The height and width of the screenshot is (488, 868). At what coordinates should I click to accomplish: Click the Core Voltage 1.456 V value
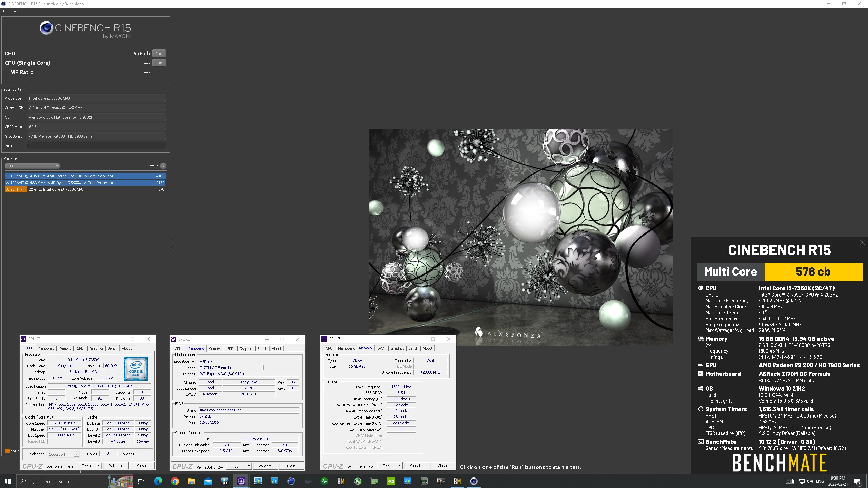pos(106,378)
